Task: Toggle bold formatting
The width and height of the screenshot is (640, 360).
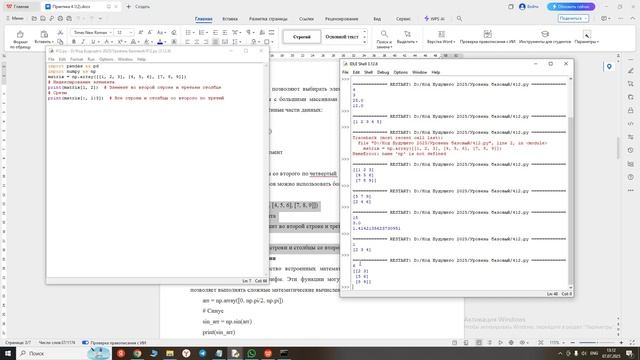Action: point(74,42)
